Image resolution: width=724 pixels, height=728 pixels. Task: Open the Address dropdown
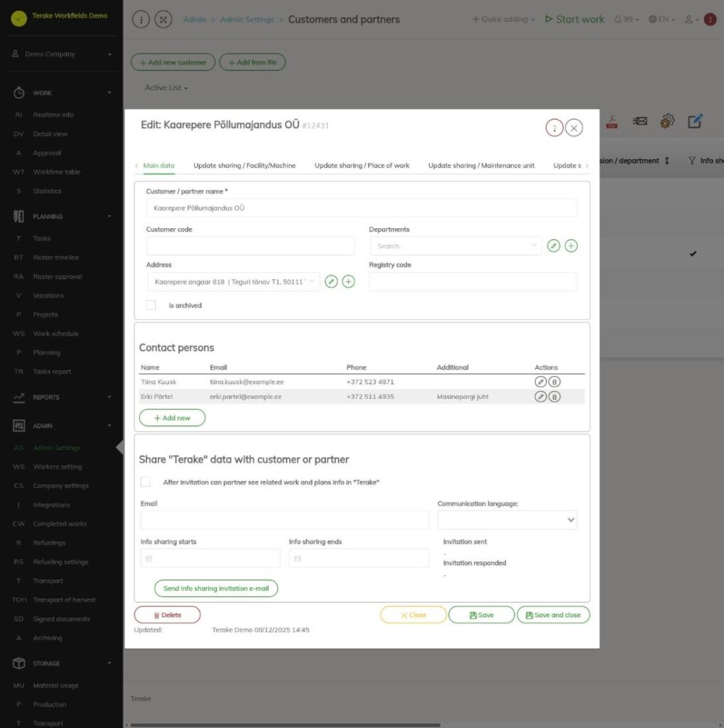(234, 282)
